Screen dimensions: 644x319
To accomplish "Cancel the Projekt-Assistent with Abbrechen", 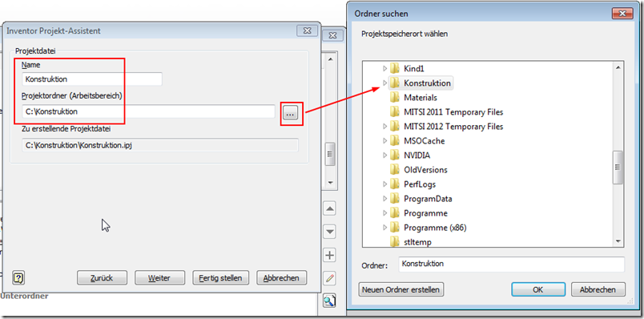I will point(281,278).
